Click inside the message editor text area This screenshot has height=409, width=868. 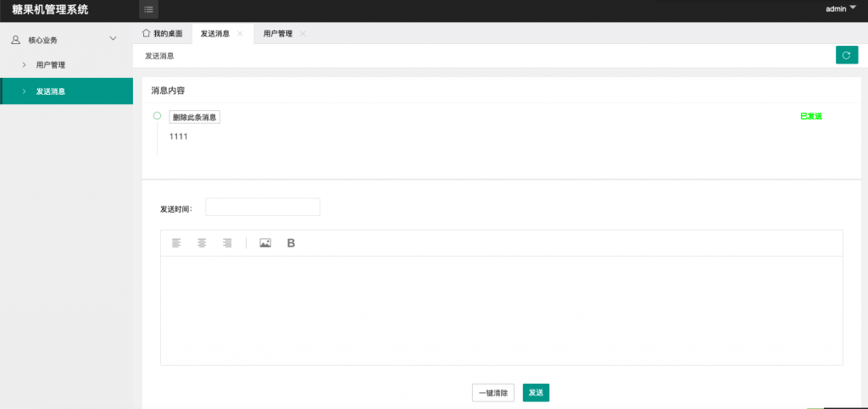tap(502, 310)
